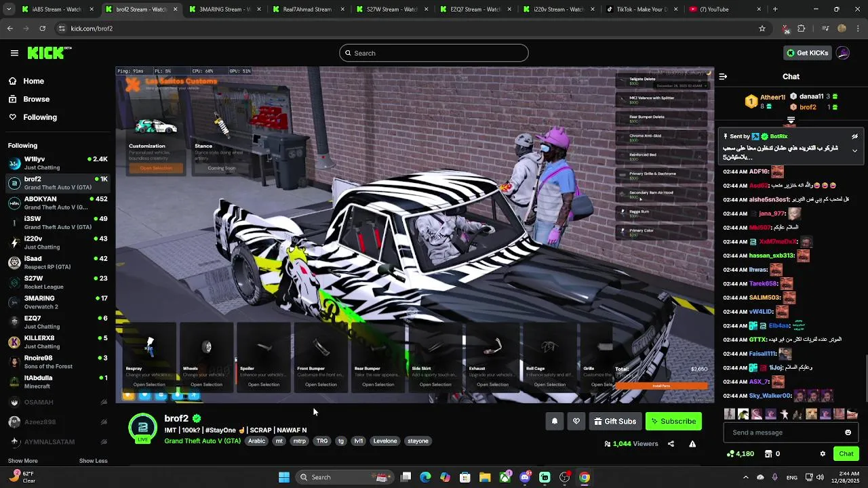Open Microsoft Edge from the taskbar
The width and height of the screenshot is (868, 488).
pos(425,477)
